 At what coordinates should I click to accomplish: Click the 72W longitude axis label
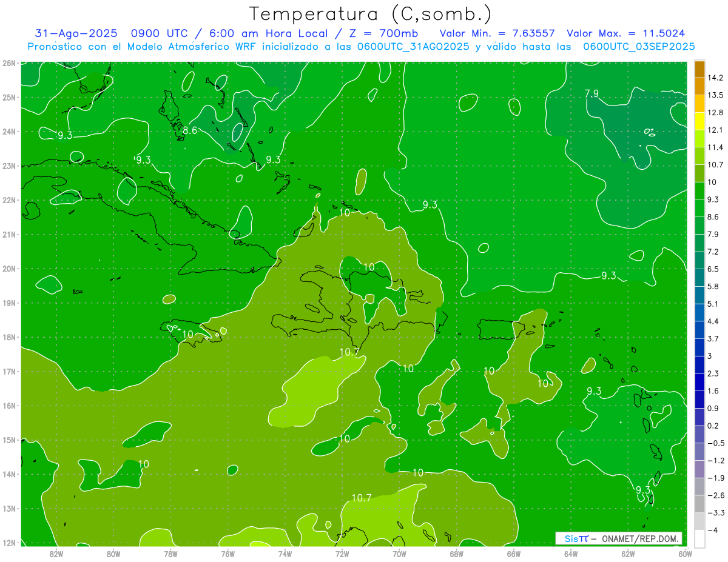[x=342, y=554]
